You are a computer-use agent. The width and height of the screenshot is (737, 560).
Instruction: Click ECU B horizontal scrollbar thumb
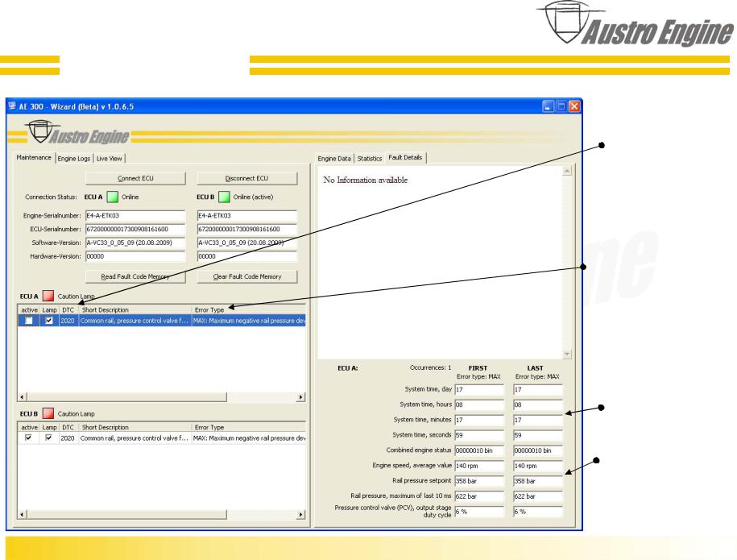pyautogui.click(x=126, y=515)
